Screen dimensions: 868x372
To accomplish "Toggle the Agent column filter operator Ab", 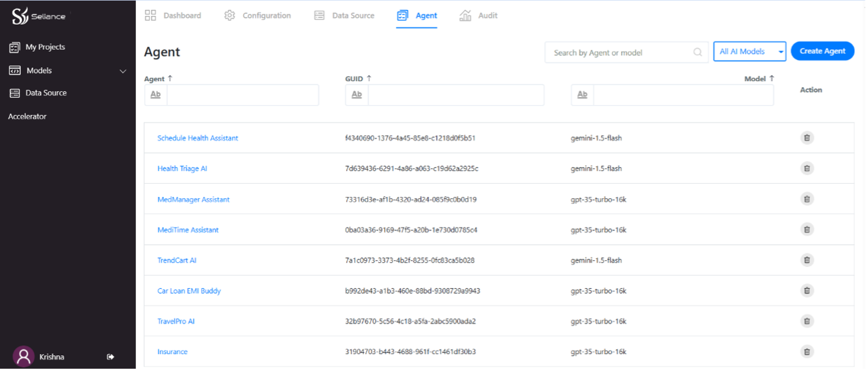I will [x=156, y=94].
